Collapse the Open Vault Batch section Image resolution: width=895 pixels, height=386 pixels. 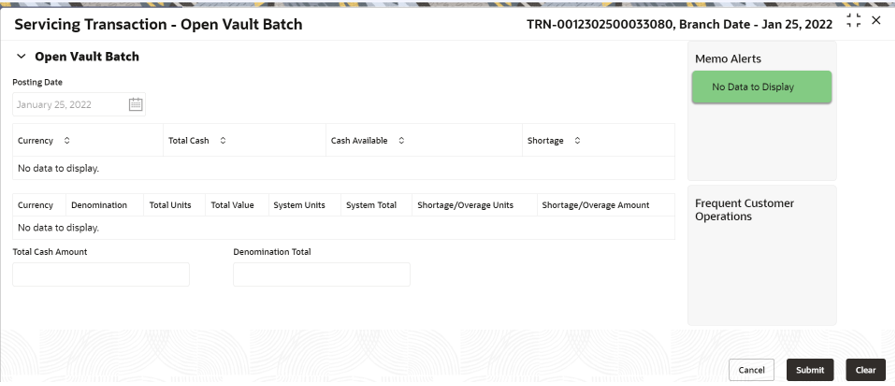click(21, 57)
